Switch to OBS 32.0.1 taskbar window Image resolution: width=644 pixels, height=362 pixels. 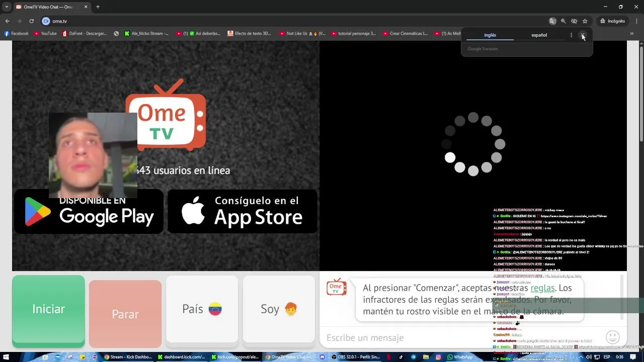[356, 357]
